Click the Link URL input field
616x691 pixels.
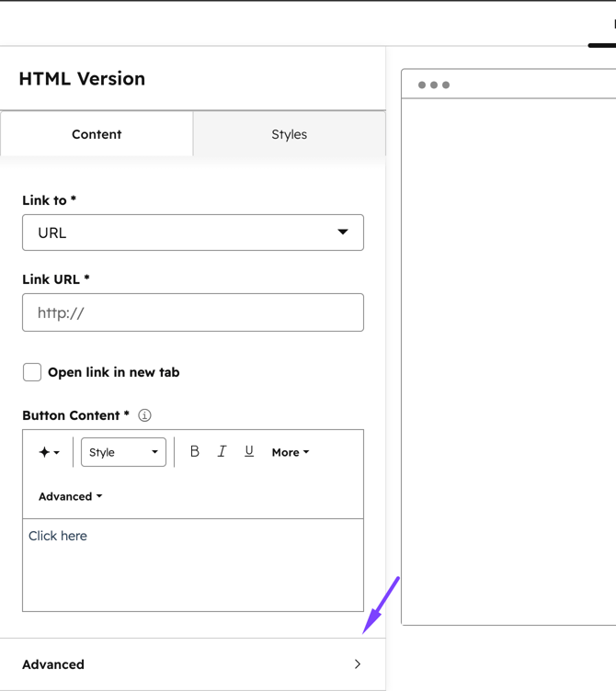(193, 312)
